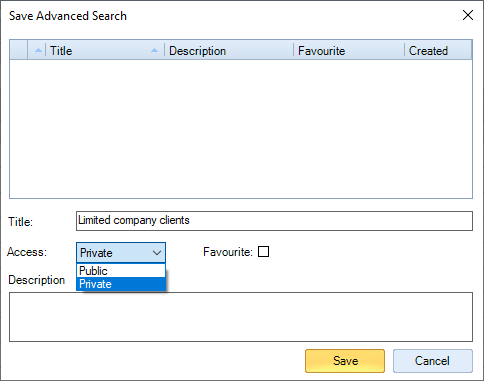Image resolution: width=484 pixels, height=381 pixels.
Task: Select Public in the Access list
Action: (x=121, y=271)
